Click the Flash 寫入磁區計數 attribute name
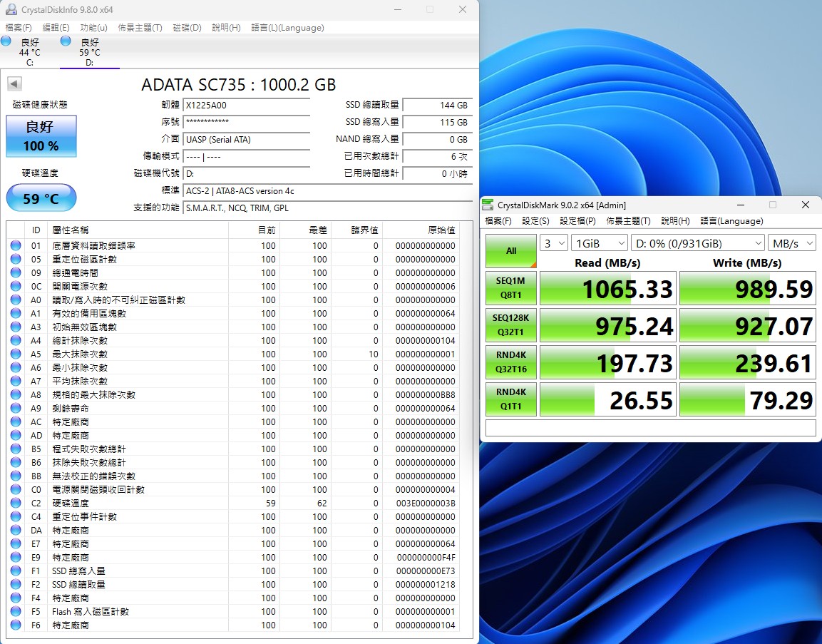822x644 pixels. (90, 611)
